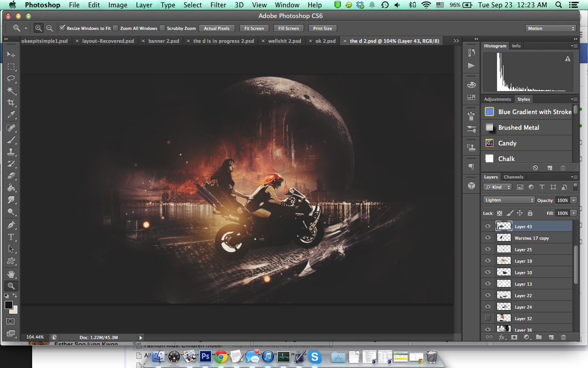
Task: Select the Lasso tool
Action: coord(11,79)
